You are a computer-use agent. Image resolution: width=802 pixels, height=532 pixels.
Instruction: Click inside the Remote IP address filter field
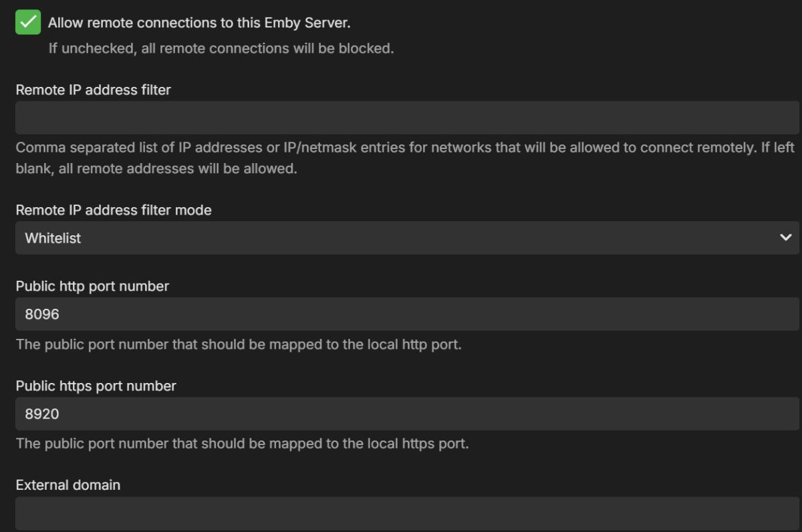coord(401,117)
